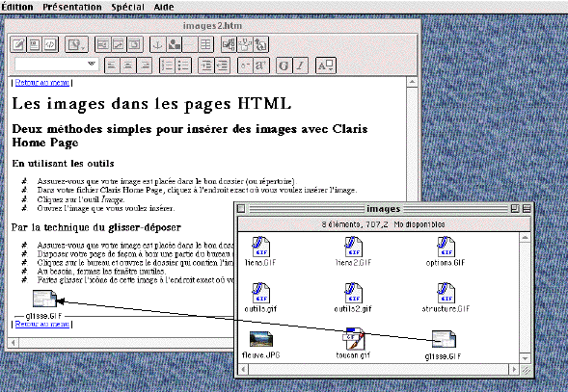Click the Insert Anchor tool
This screenshot has height=392, width=568.
point(157,44)
